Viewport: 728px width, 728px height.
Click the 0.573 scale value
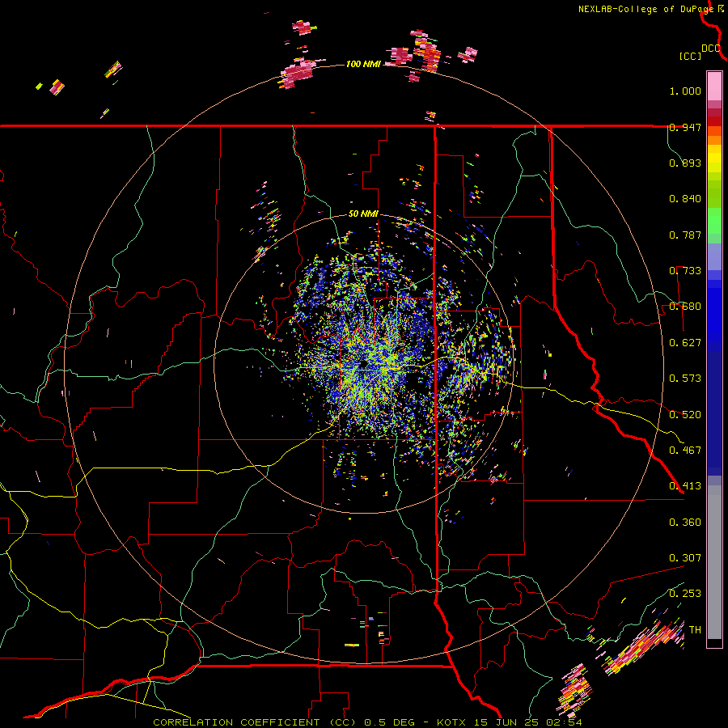point(685,379)
